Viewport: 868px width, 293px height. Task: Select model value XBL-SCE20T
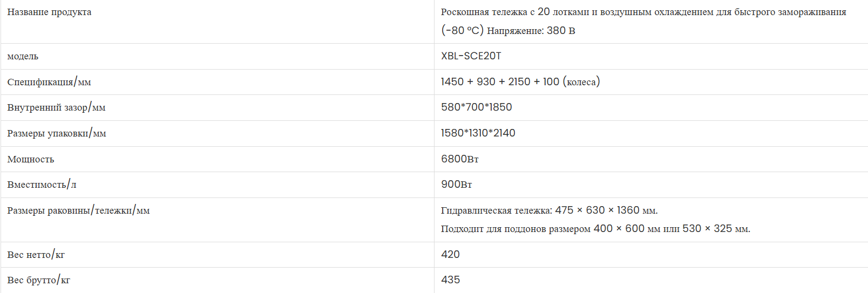[471, 56]
